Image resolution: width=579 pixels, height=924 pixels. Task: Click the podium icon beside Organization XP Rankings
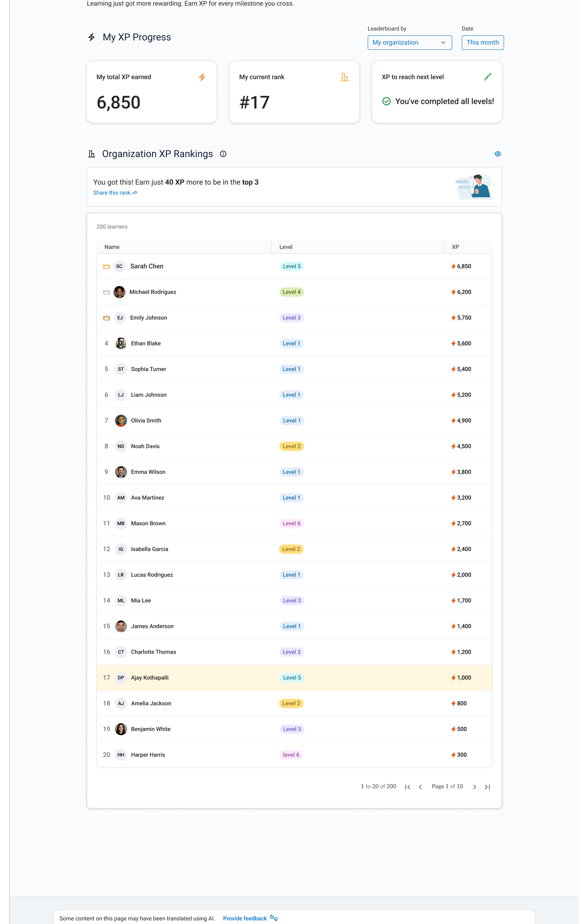pos(92,154)
